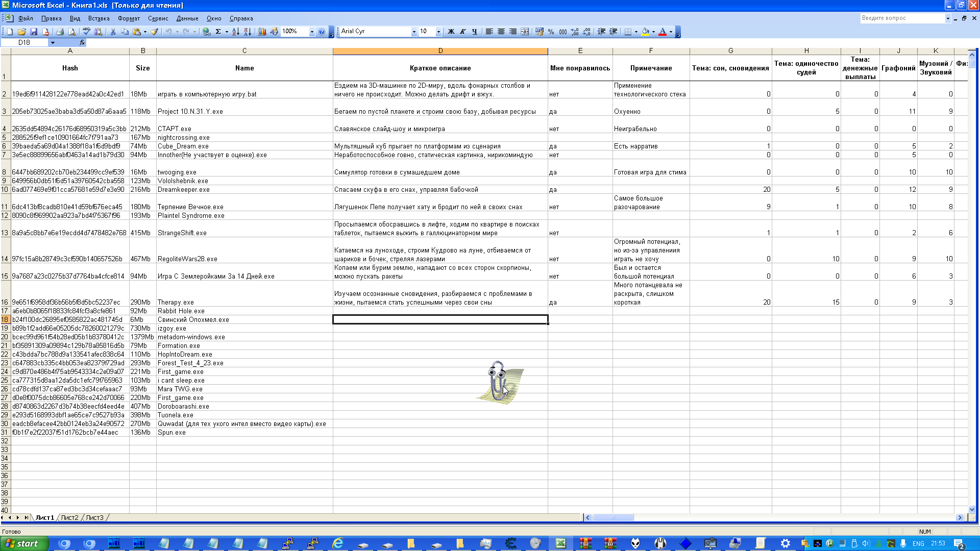The width and height of the screenshot is (980, 551).
Task: Expand the Arial Cyr font dropdown
Action: click(414, 32)
